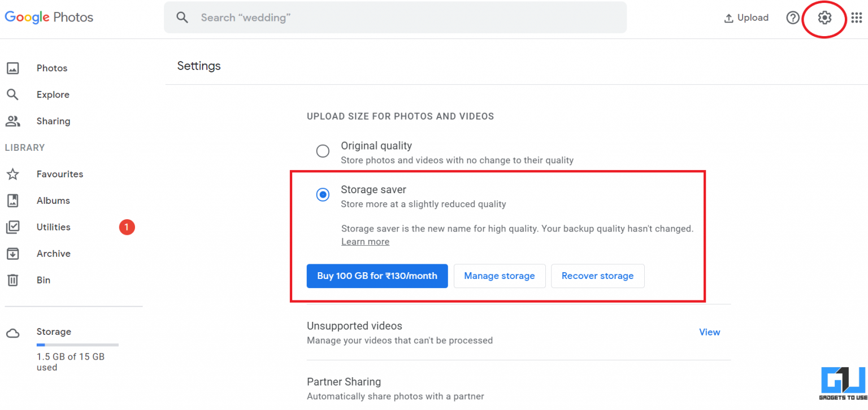Screen dimensions: 868x410
Task: Check Utilities with the notification badge
Action: tap(53, 227)
